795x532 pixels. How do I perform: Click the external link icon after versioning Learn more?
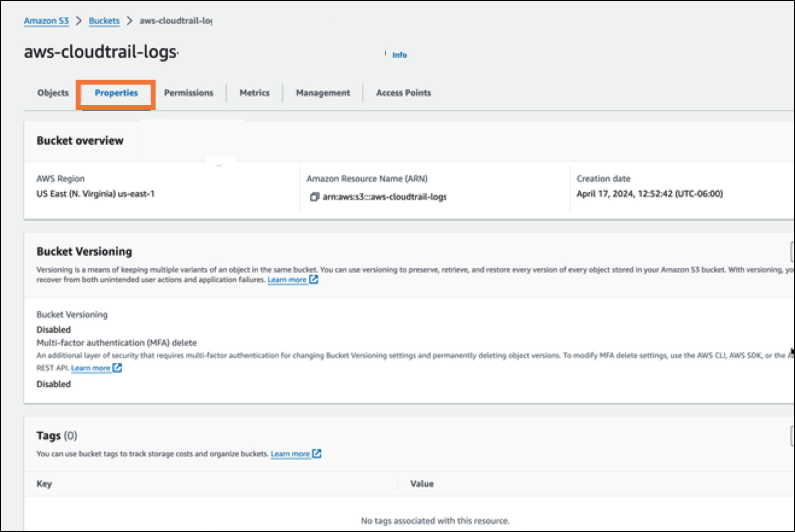(314, 280)
